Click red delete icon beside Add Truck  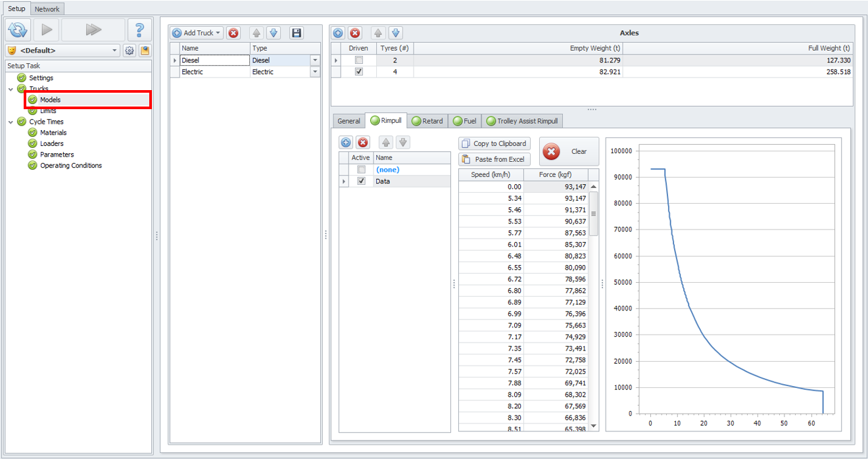tap(233, 33)
